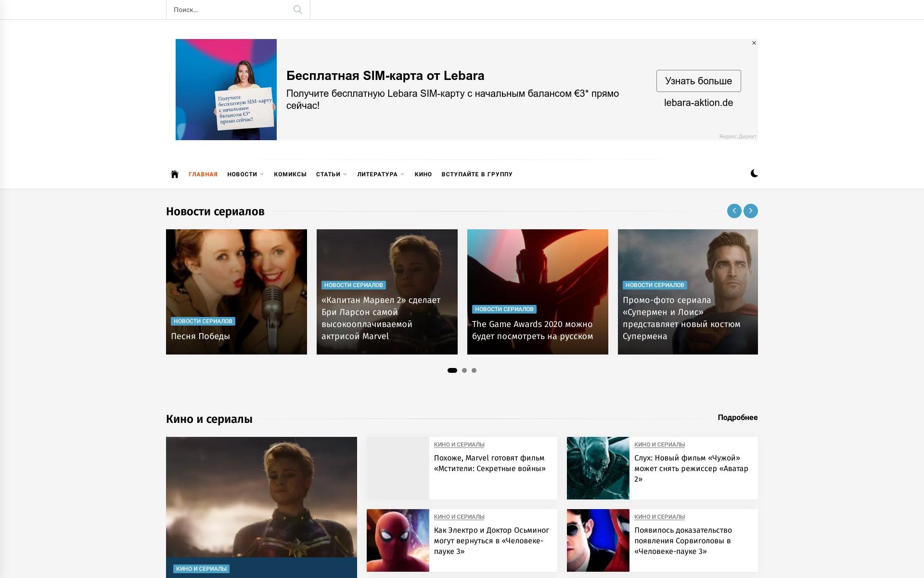Click Новости сериалов tag on Капитан Марвел card

(x=354, y=285)
